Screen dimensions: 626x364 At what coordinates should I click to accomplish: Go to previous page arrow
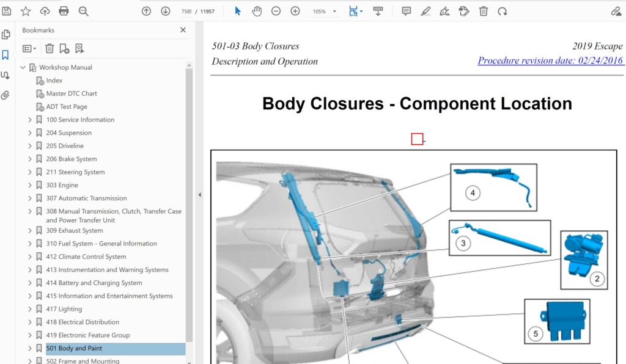click(146, 11)
